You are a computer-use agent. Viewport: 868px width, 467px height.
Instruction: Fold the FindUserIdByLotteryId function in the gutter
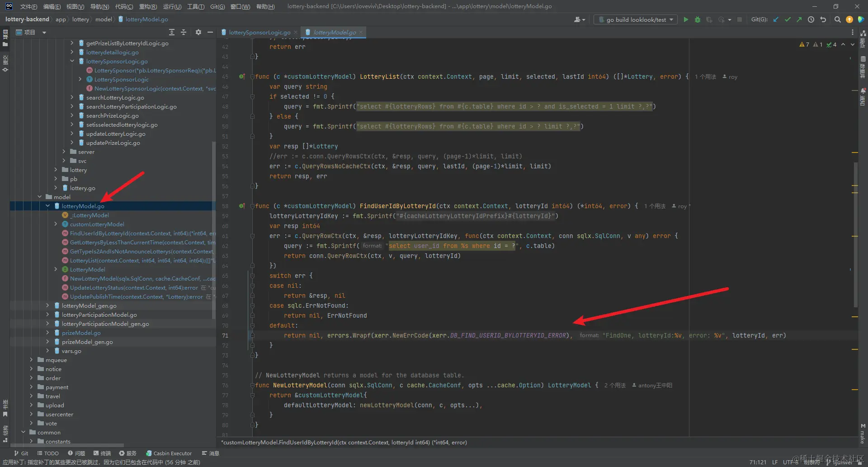pos(252,206)
